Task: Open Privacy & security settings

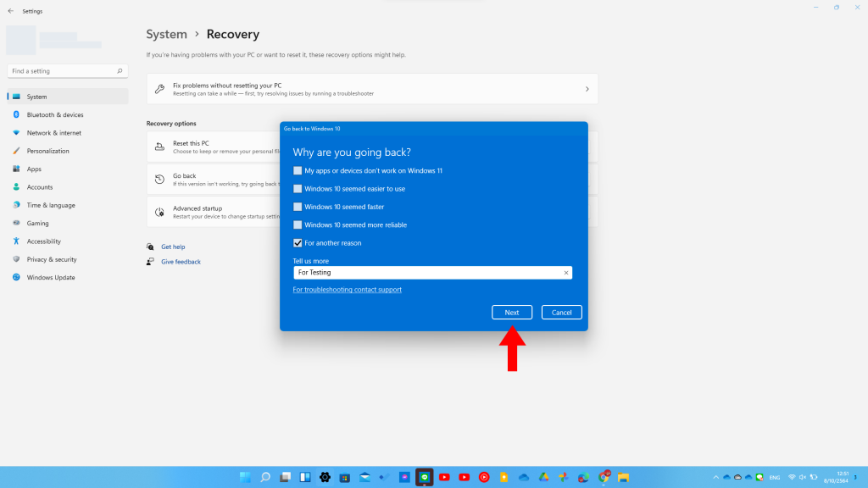Action: pyautogui.click(x=68, y=259)
